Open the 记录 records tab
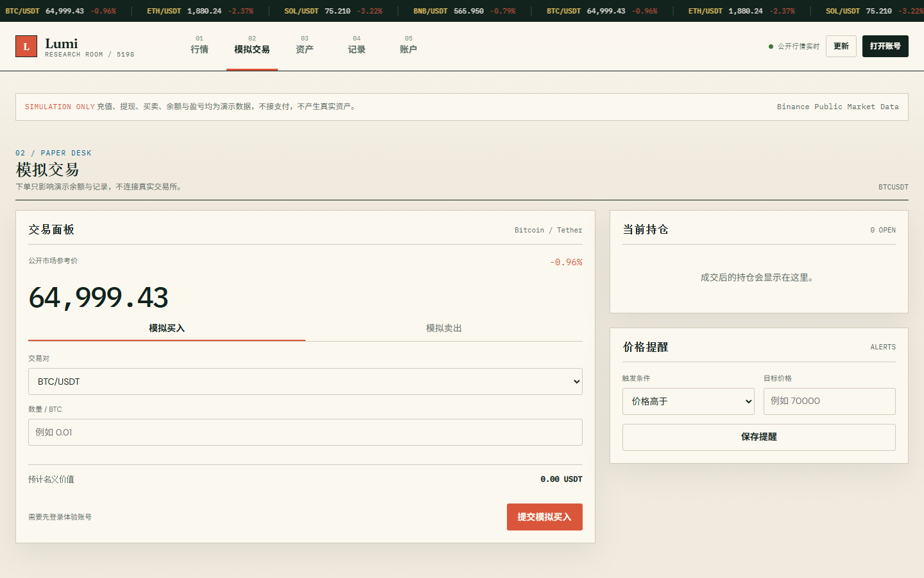Viewport: 924px width, 578px height. (357, 46)
